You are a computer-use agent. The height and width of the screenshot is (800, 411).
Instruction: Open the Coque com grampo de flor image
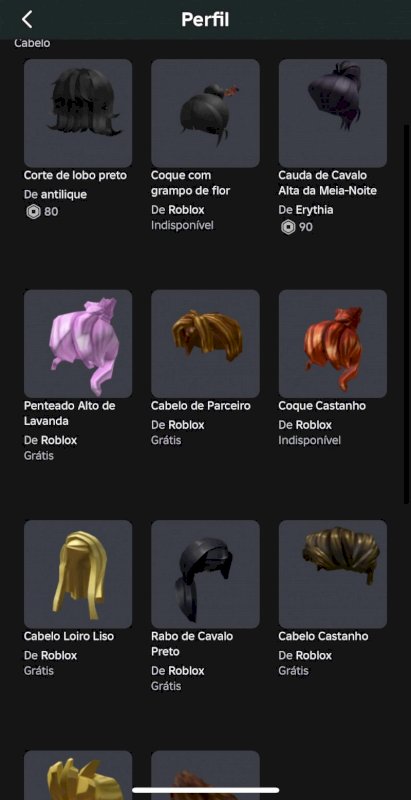pos(206,113)
